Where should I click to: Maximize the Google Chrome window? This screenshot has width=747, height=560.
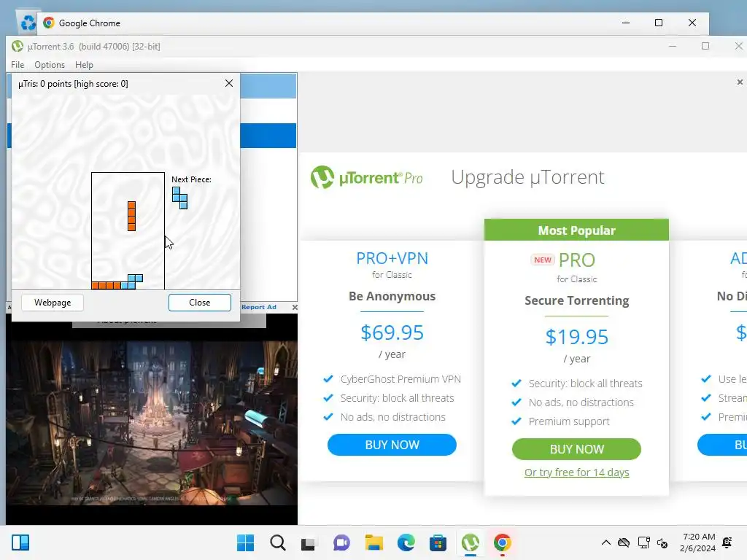pyautogui.click(x=659, y=23)
